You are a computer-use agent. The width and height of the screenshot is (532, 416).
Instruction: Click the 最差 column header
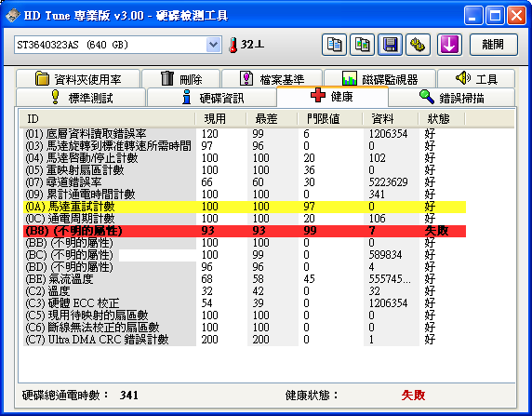(x=272, y=119)
